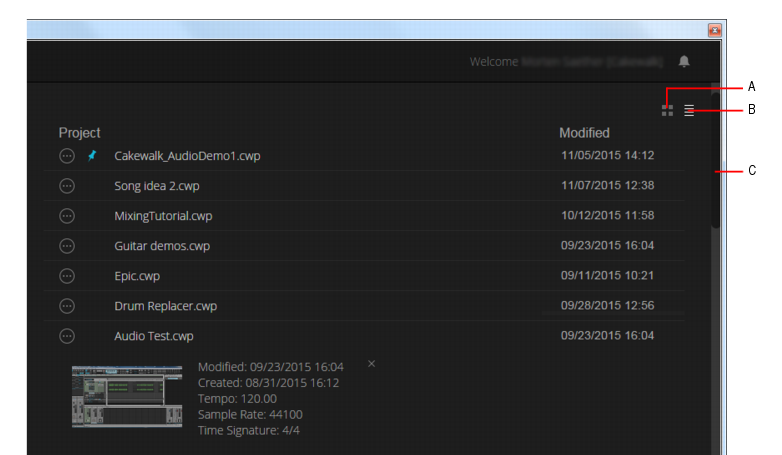The height and width of the screenshot is (455, 782).
Task: Close the Audio Test details panel
Action: tap(372, 364)
